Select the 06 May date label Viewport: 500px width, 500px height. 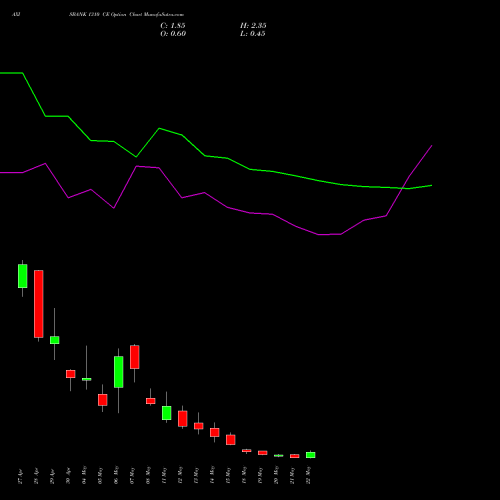pyautogui.click(x=116, y=475)
